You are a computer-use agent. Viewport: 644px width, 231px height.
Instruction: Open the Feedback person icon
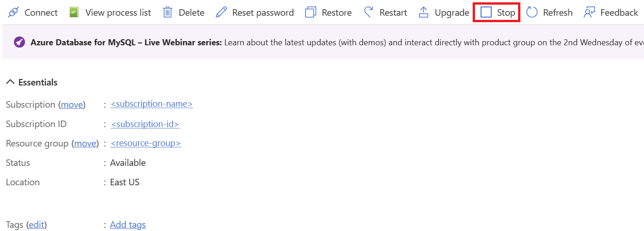click(x=589, y=12)
